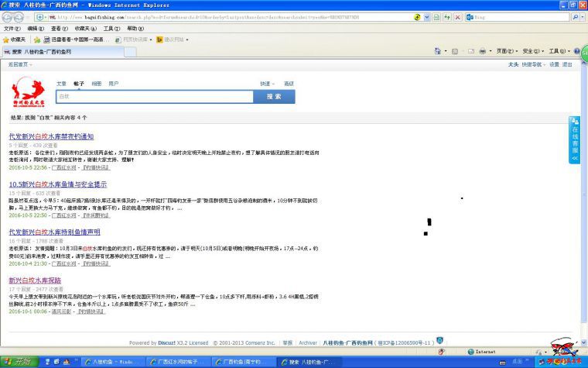Select the 文章 search type tab

click(x=61, y=84)
